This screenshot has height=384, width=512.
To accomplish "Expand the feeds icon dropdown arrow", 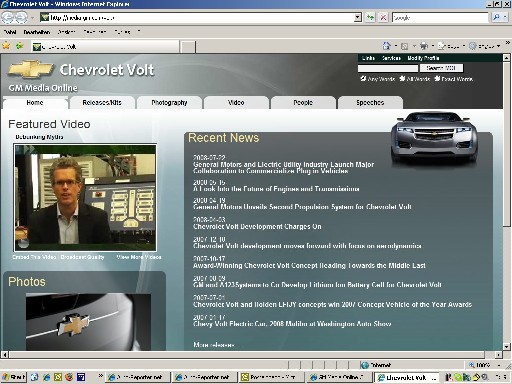I will point(414,46).
